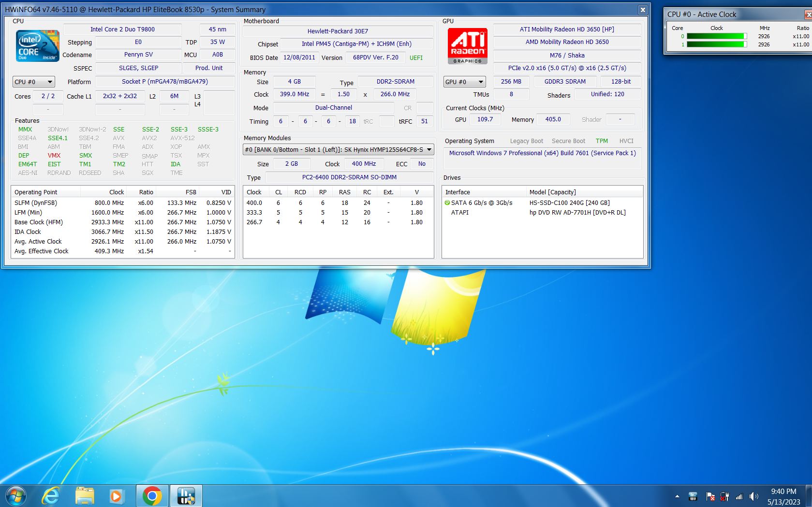The width and height of the screenshot is (812, 507).
Task: Click the Hewlett-Packard 30E7 motherboard field
Action: point(338,31)
